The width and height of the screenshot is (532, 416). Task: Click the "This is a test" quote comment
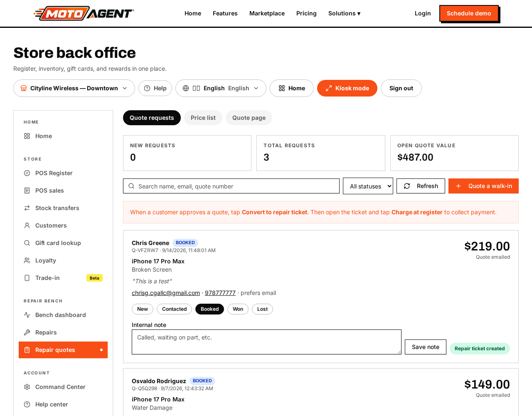(152, 281)
